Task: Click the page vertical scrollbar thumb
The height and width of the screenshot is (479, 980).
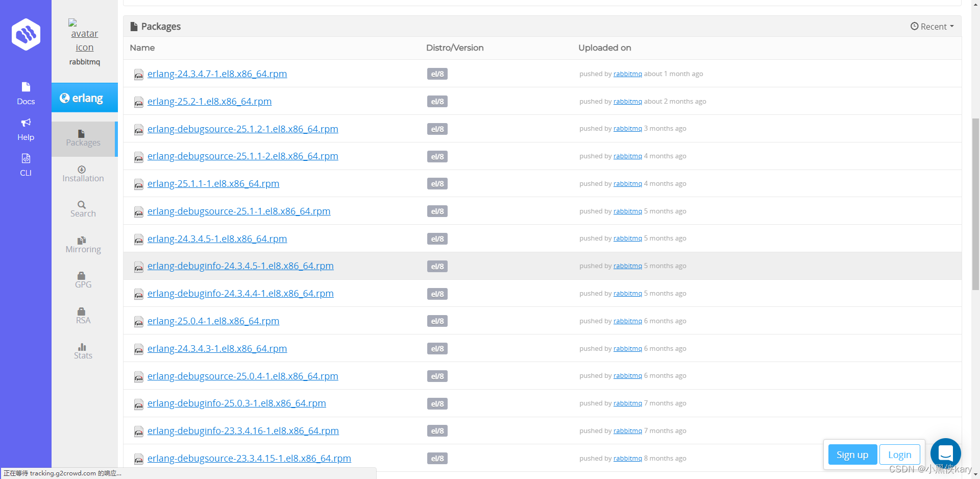Action: coord(975,204)
